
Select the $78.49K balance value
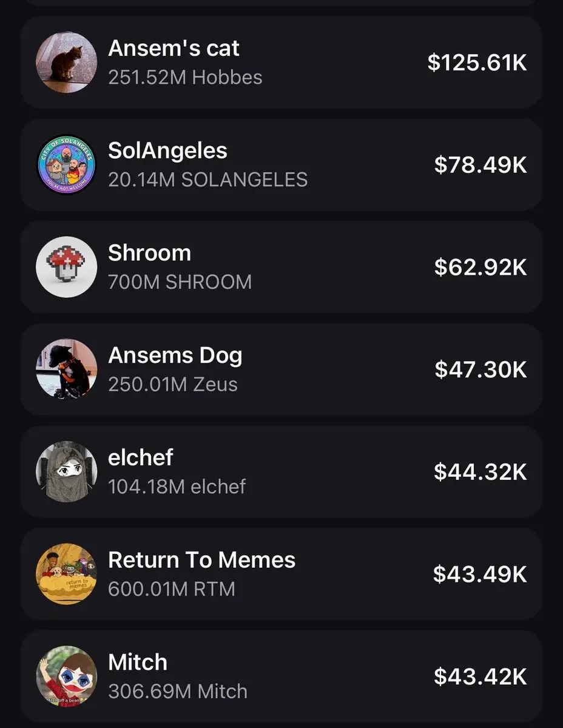click(x=480, y=164)
